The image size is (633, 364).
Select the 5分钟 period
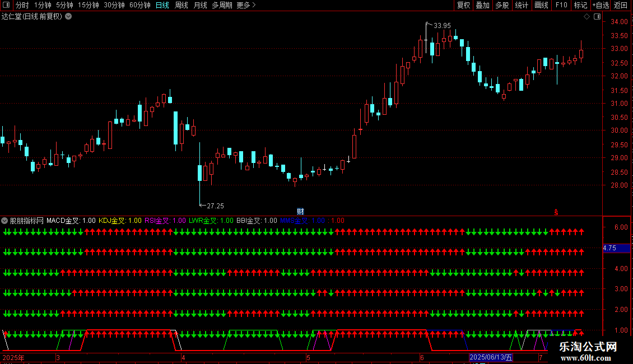64,5
